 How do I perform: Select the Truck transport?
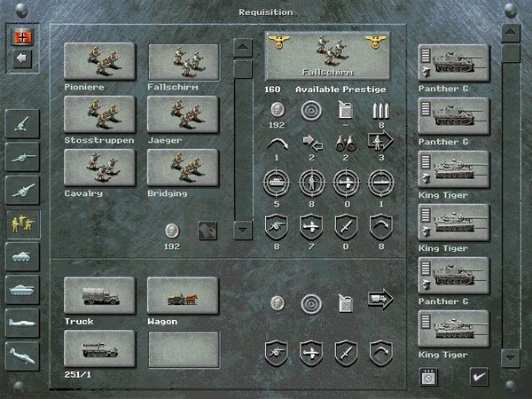(x=99, y=295)
